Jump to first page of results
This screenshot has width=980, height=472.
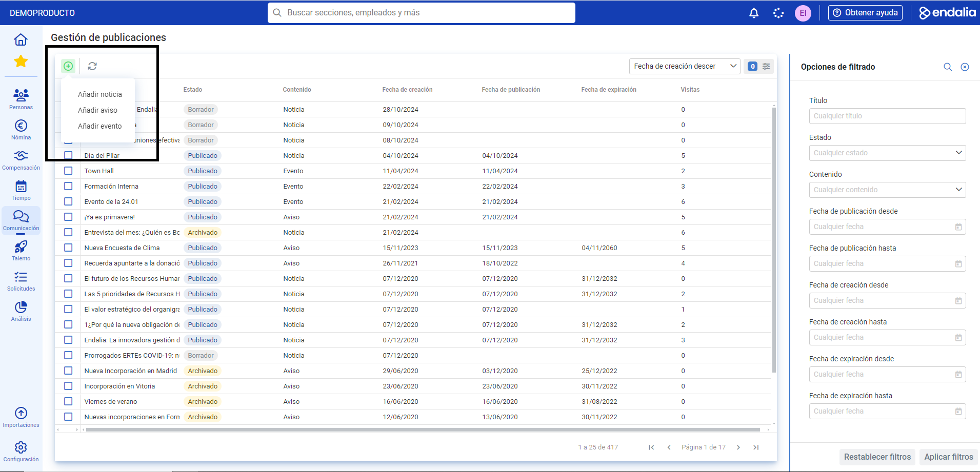pos(651,447)
